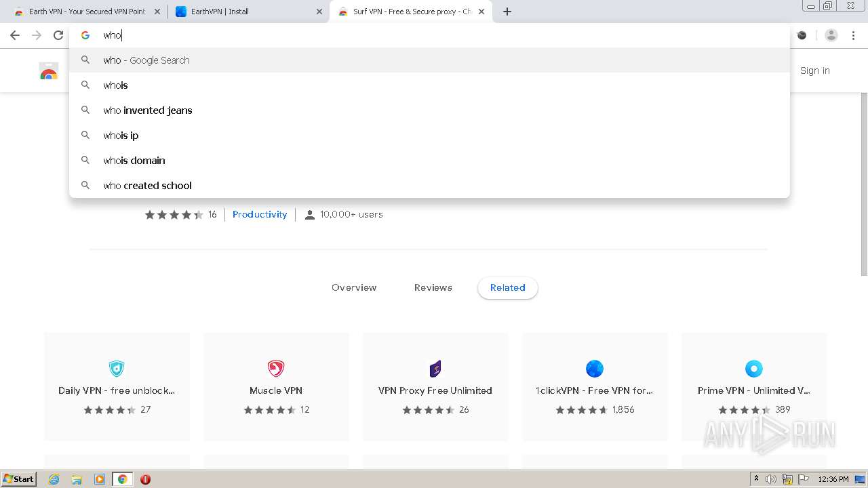Show hidden tray icons arrow

756,479
